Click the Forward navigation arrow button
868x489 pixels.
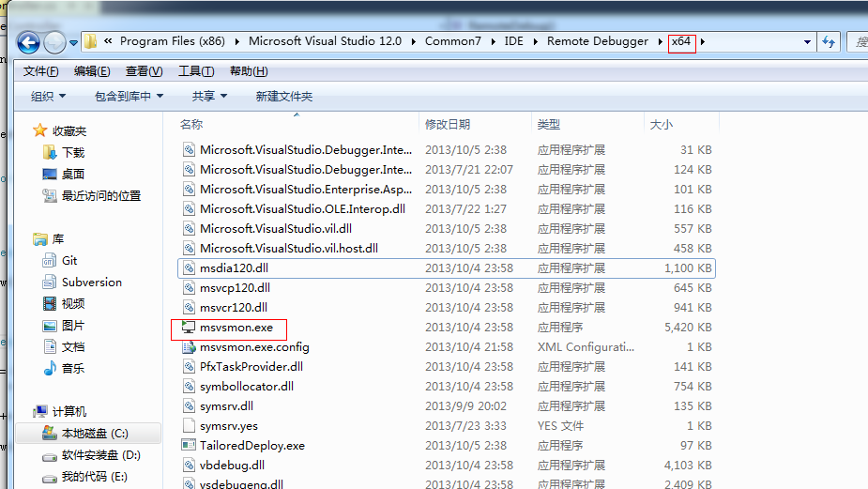[x=54, y=42]
